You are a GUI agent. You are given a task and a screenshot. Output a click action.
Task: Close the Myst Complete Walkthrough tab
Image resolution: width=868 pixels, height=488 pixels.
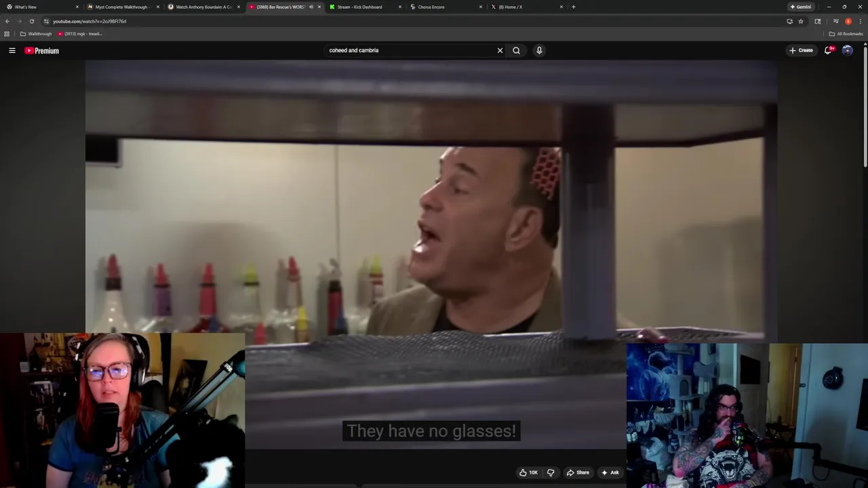pos(158,7)
